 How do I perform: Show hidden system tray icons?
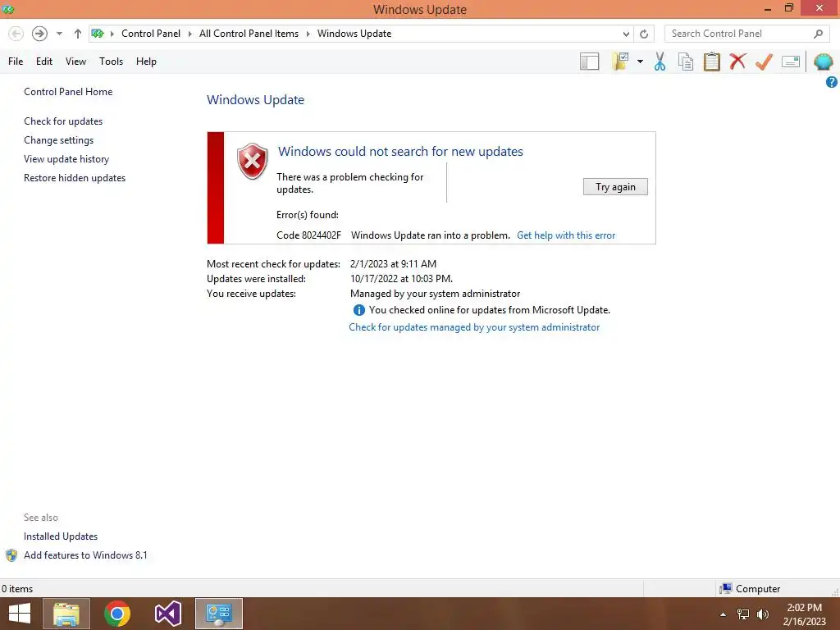pos(724,614)
